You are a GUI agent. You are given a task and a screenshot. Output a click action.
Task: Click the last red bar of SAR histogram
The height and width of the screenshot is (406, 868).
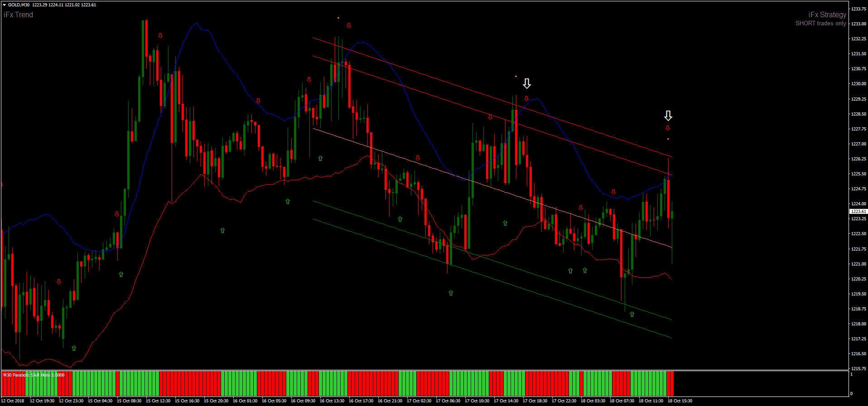point(670,383)
